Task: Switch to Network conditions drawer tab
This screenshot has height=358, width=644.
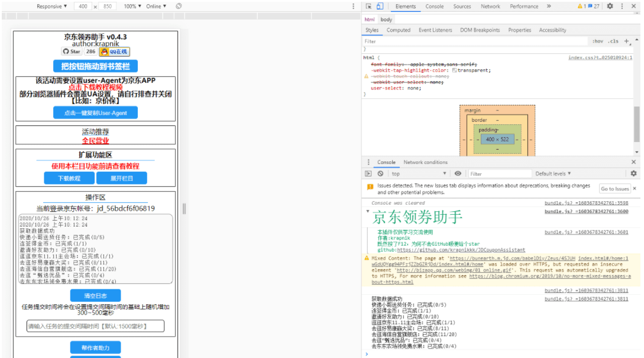Action: point(426,162)
